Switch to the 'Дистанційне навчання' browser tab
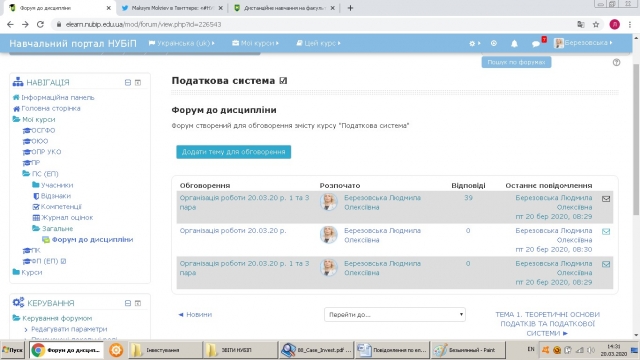This screenshot has height=360, width=640. pos(284,8)
